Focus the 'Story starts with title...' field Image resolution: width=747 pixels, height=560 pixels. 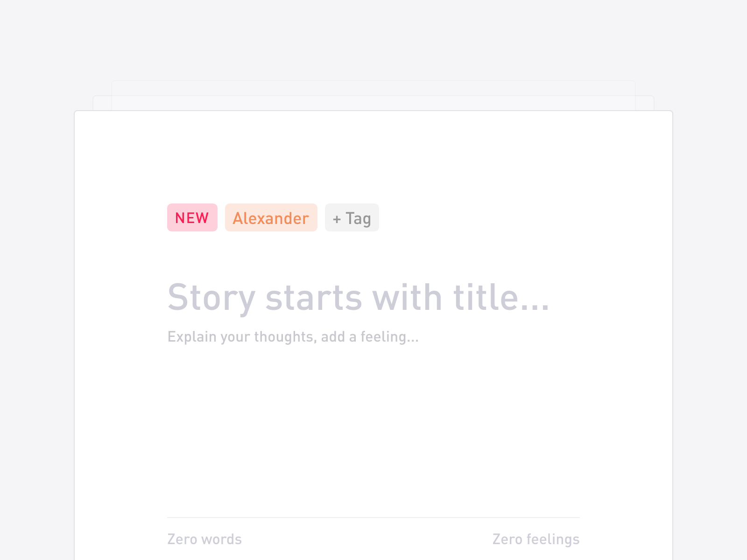click(358, 297)
